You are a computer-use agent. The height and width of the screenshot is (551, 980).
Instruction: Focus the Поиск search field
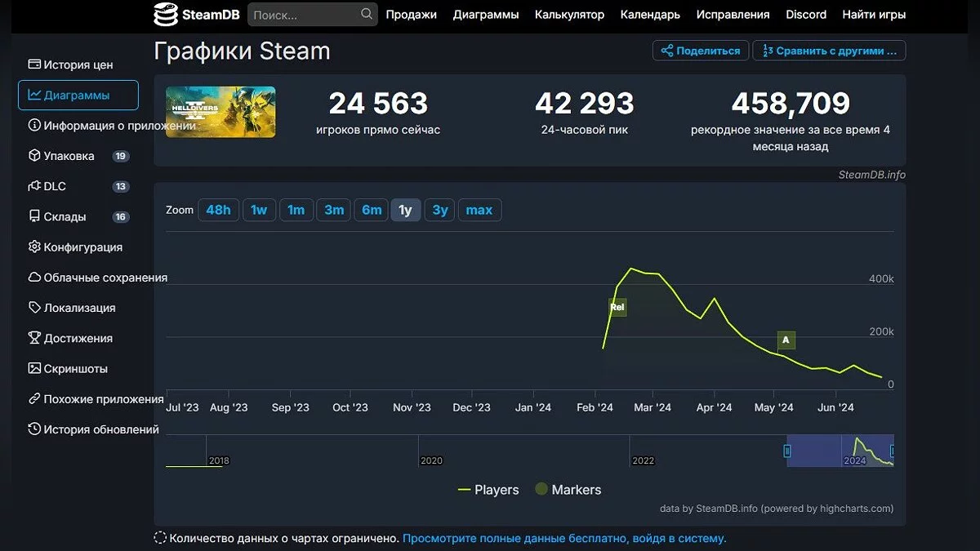(x=313, y=14)
